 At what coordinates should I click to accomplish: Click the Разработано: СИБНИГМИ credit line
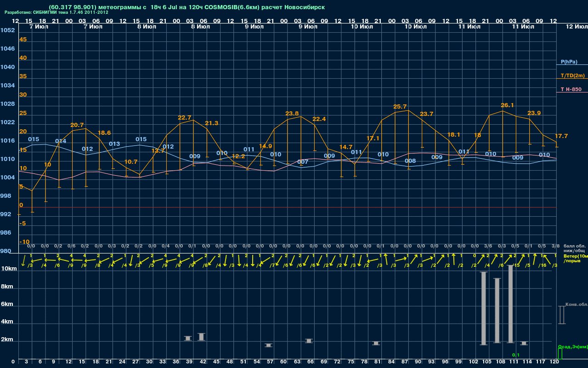[57, 12]
